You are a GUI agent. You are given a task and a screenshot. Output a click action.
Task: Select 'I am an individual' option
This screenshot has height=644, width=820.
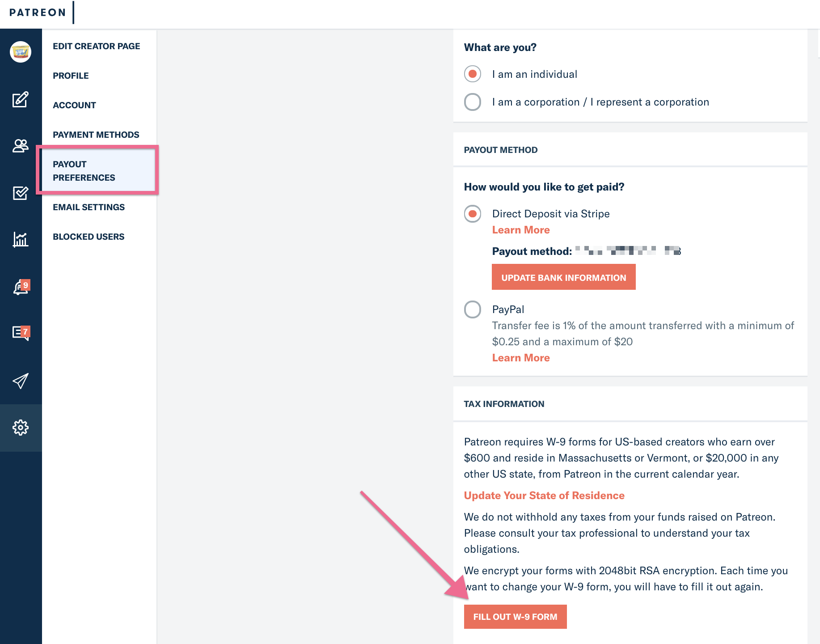click(473, 74)
